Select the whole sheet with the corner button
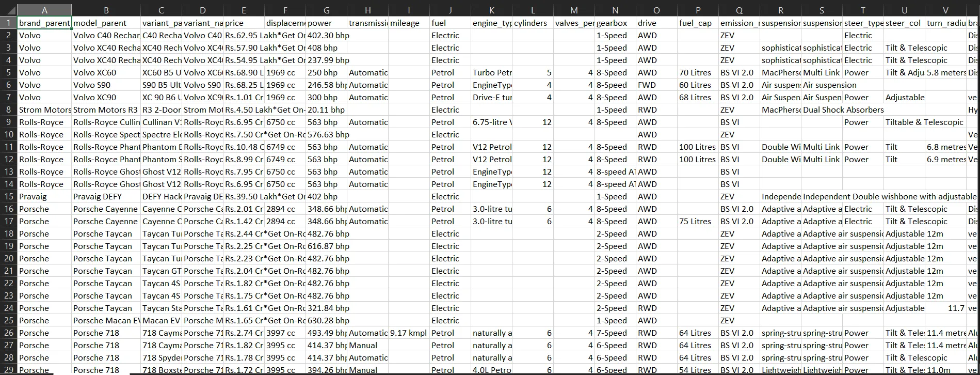The image size is (980, 375). [x=8, y=10]
